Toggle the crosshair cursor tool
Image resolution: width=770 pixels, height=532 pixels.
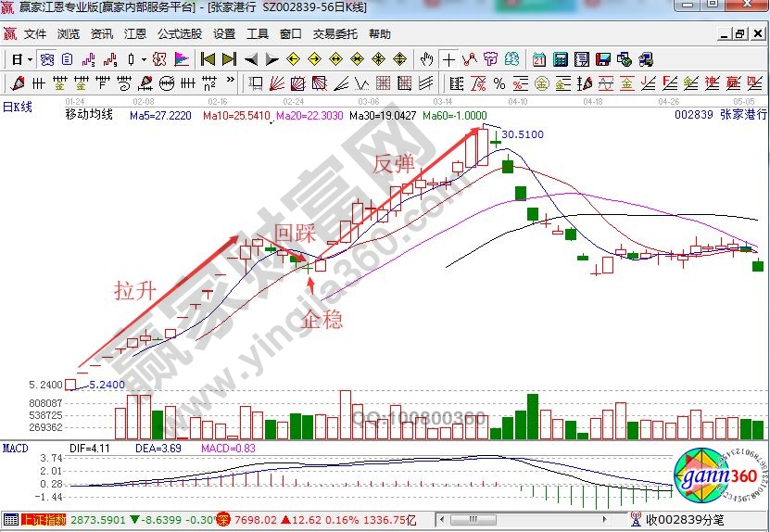(x=449, y=59)
